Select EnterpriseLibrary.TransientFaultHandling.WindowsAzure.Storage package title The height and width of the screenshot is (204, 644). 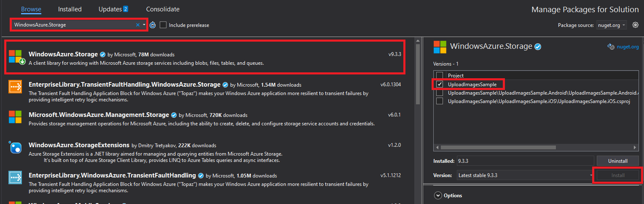[x=125, y=85]
